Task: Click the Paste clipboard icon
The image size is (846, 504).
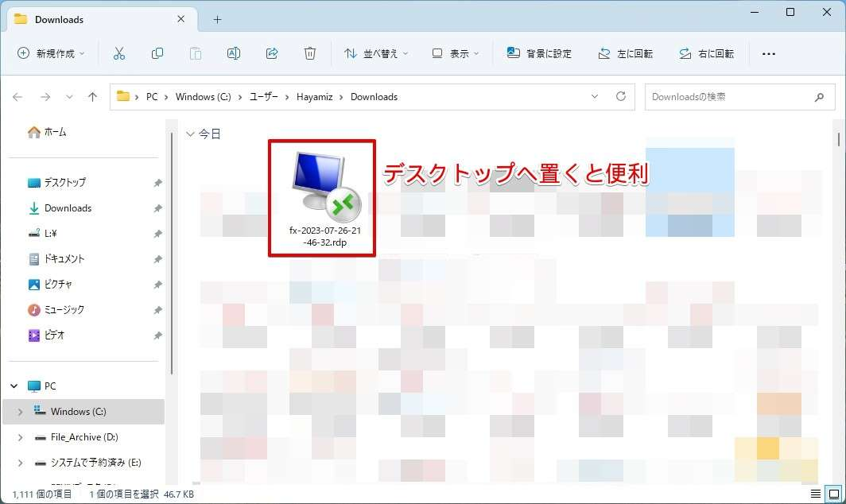Action: click(196, 53)
